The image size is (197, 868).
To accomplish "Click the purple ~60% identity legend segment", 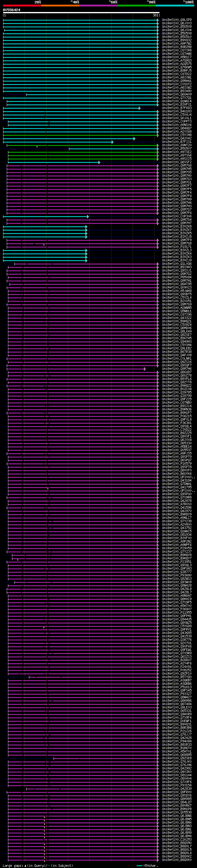I will [99, 6].
